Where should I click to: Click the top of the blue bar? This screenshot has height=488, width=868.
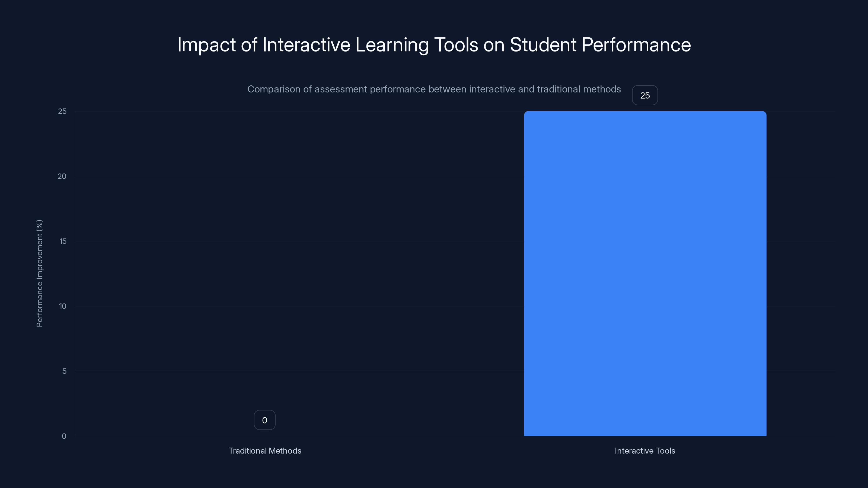tap(645, 113)
